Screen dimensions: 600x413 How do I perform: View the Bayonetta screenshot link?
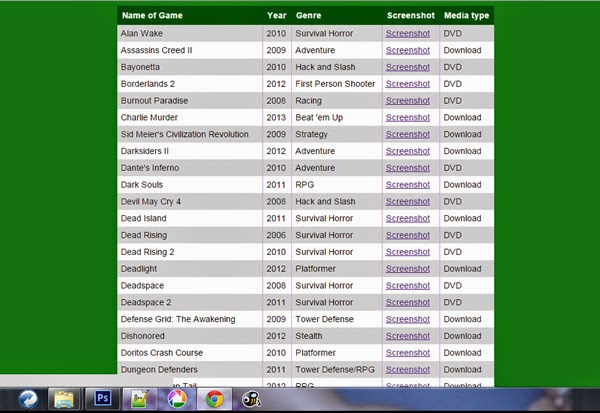coord(408,67)
